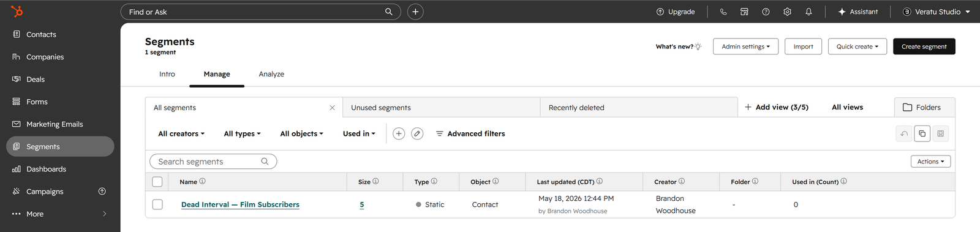Viewport: 980px width, 232px height.
Task: Open Marketing Emails in the sidebar
Action: (60, 124)
